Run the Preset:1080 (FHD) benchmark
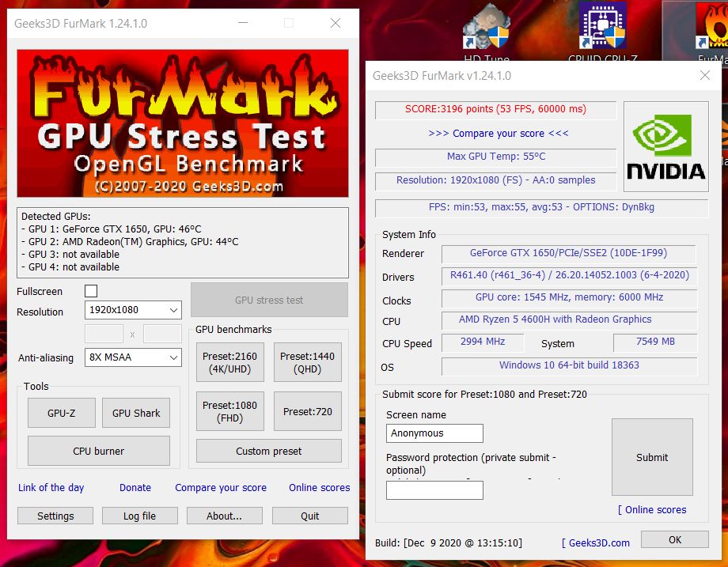Viewport: 728px width, 567px height. click(229, 411)
